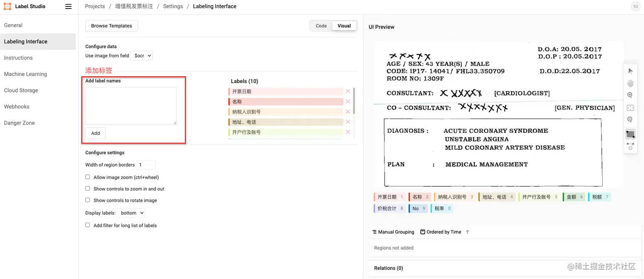Click the Add label names text area
This screenshot has height=279, width=644.
(131, 106)
